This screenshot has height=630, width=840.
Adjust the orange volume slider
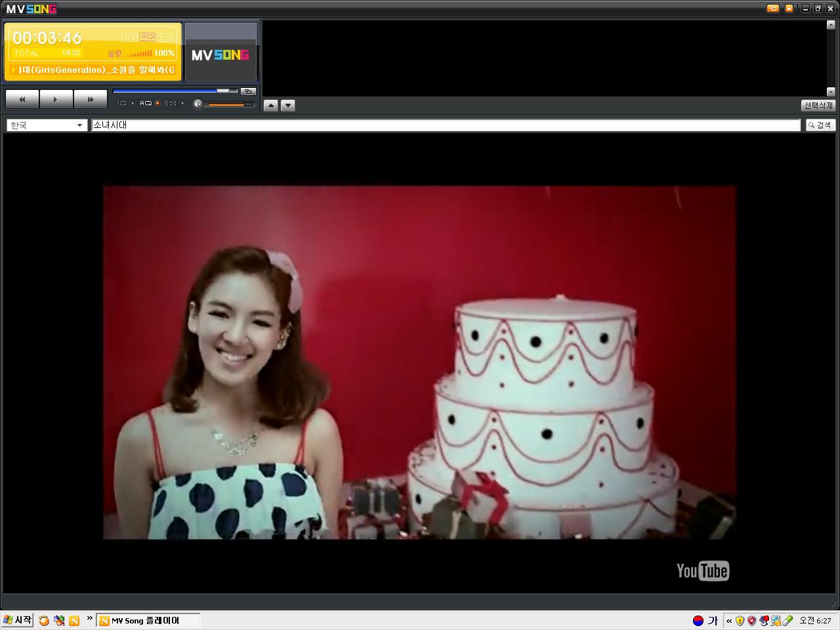coord(230,104)
